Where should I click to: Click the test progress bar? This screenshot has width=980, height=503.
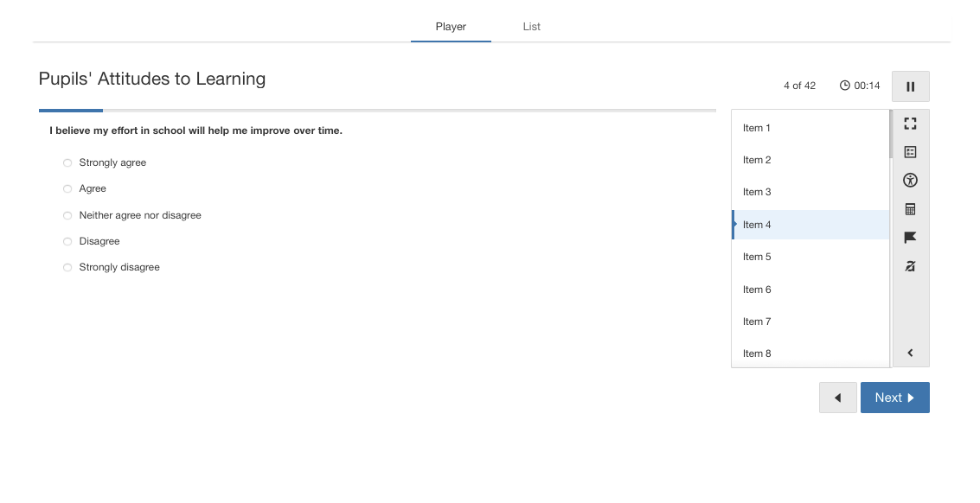click(x=377, y=111)
